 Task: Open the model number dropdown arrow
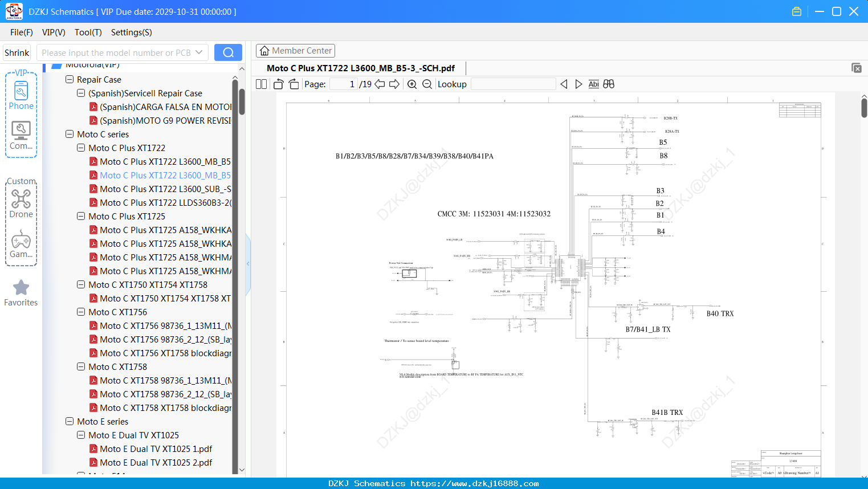pos(199,52)
